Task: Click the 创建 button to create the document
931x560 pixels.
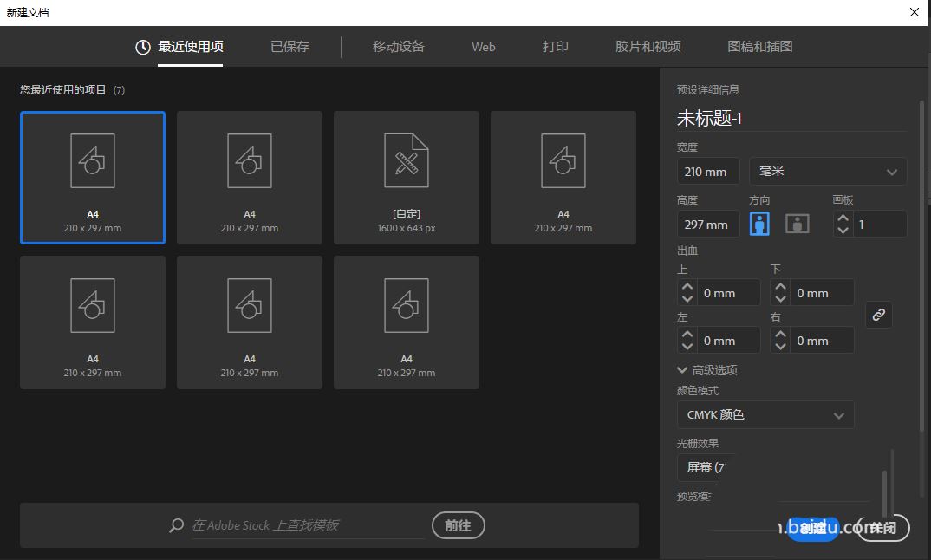Action: tap(813, 527)
